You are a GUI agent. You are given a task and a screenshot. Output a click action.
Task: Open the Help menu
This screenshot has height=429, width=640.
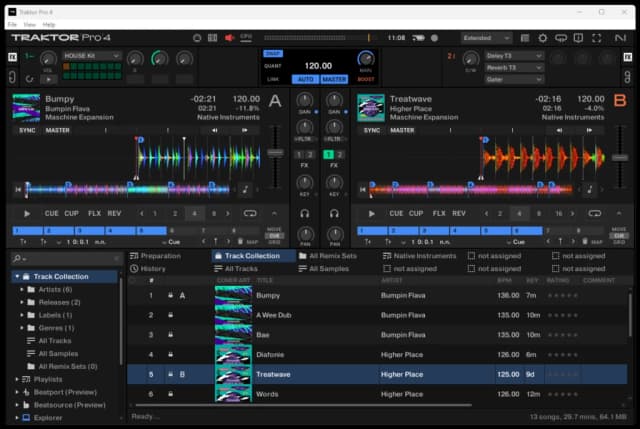[49, 24]
